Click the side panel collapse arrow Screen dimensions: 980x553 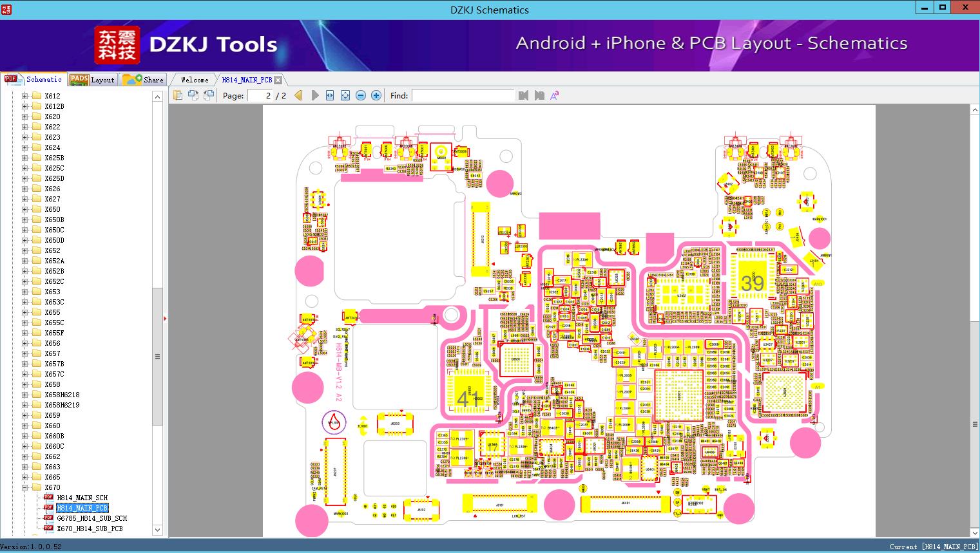(x=165, y=318)
